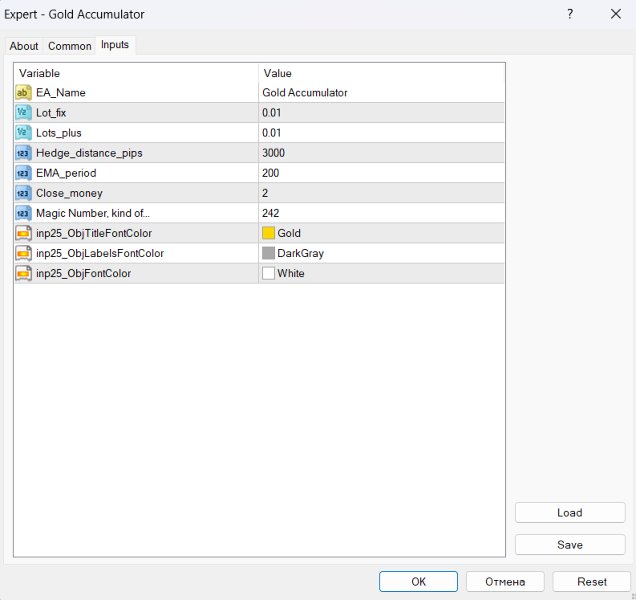Click the color icon beside inp25_ObjTitleFontColor
Screen dimensions: 636x600
pos(24,233)
